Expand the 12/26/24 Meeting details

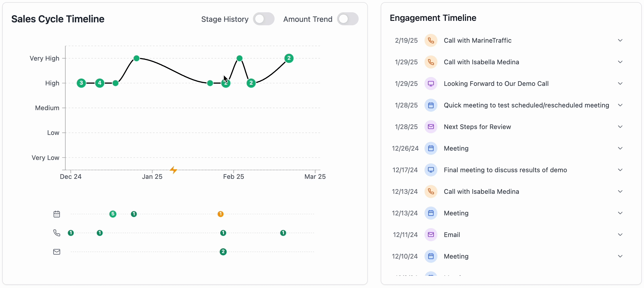[x=620, y=148]
